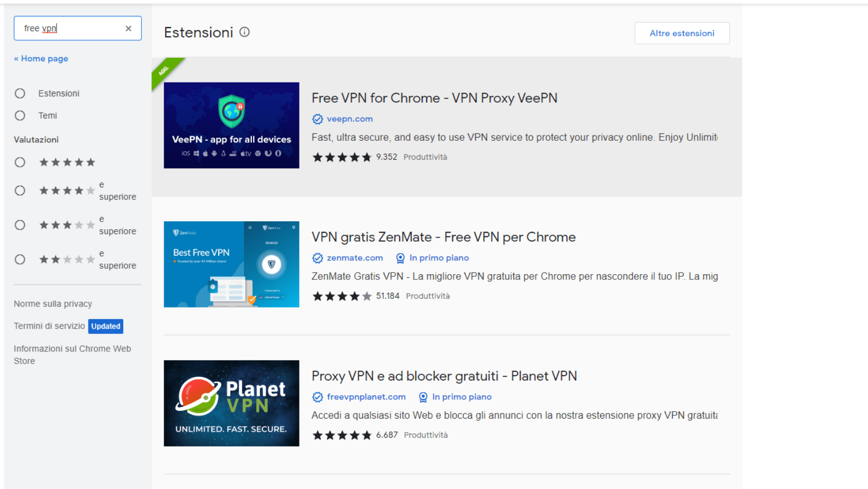Select two stars e superiore rating filter
The width and height of the screenshot is (868, 489).
tap(20, 259)
